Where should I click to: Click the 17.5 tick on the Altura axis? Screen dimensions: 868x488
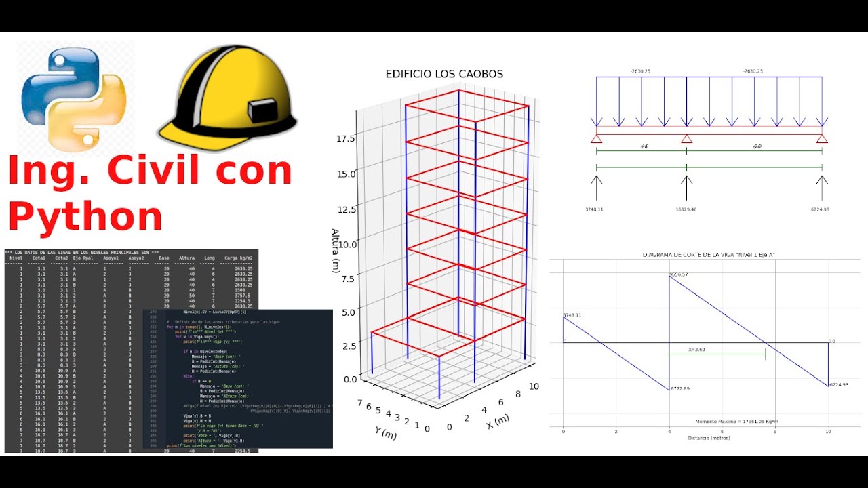[x=347, y=138]
